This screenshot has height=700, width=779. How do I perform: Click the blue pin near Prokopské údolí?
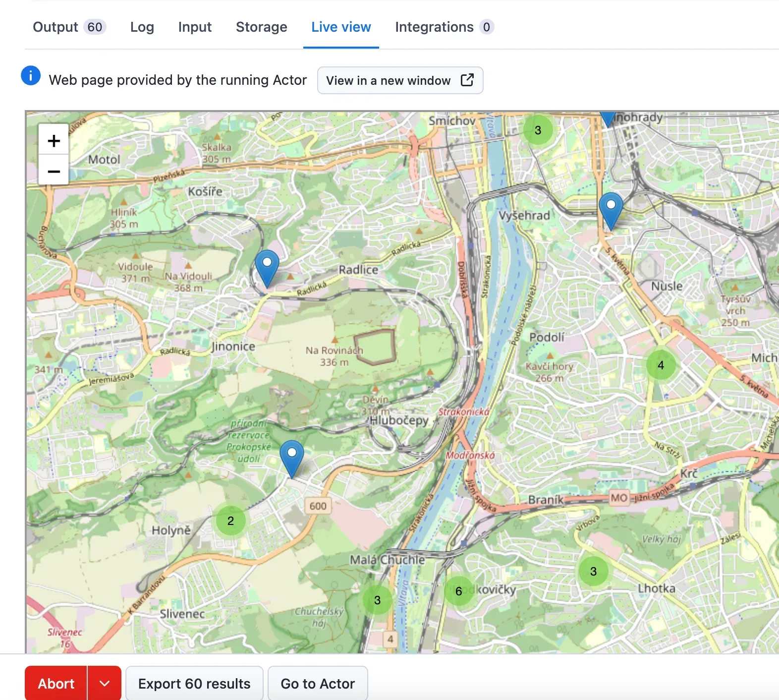(291, 459)
